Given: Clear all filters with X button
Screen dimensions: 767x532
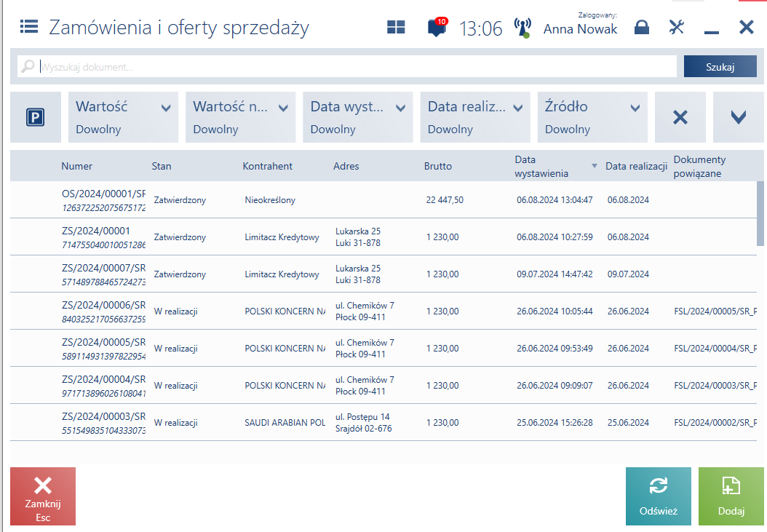Looking at the screenshot, I should click(680, 117).
